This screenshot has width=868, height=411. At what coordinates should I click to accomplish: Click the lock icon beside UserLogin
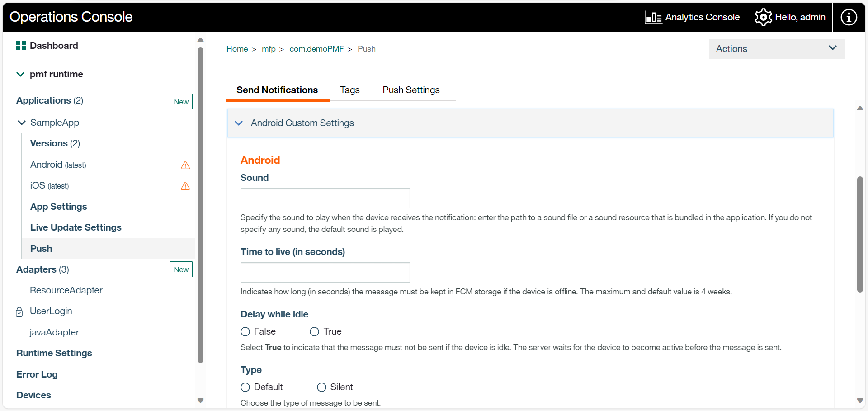[19, 312]
